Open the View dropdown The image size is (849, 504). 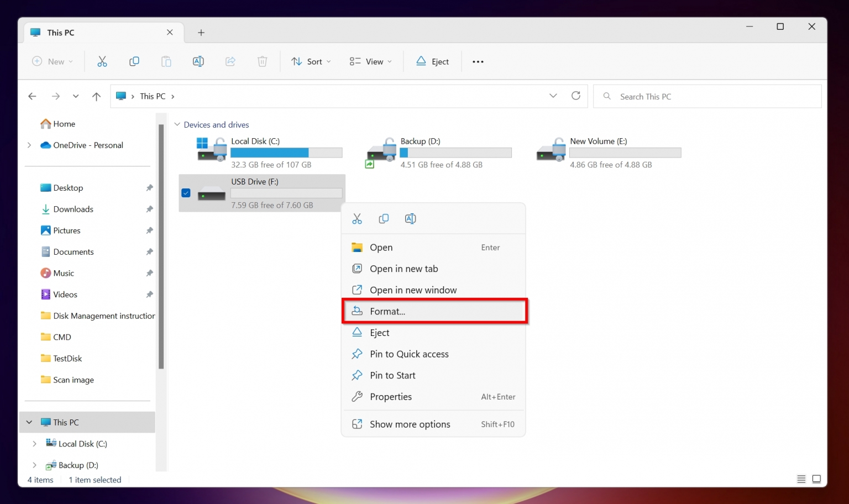370,61
